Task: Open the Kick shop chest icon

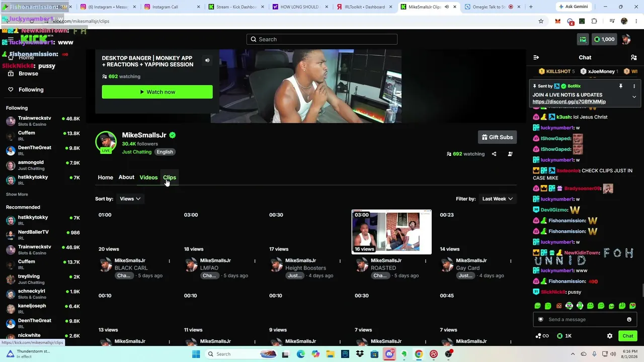Action: coord(583,39)
